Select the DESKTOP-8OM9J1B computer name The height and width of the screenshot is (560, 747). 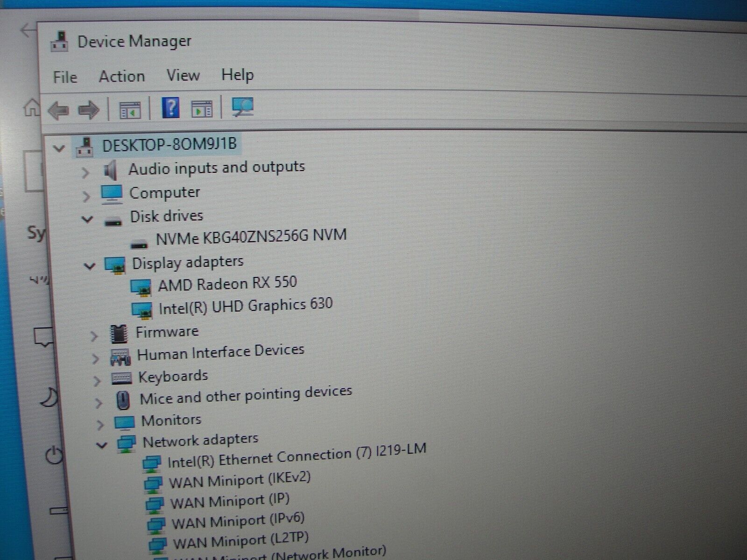[x=169, y=144]
